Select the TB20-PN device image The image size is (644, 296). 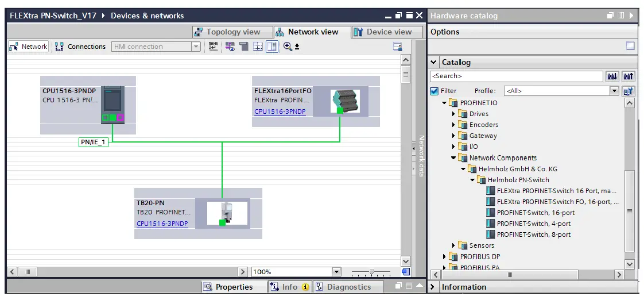pos(227,213)
